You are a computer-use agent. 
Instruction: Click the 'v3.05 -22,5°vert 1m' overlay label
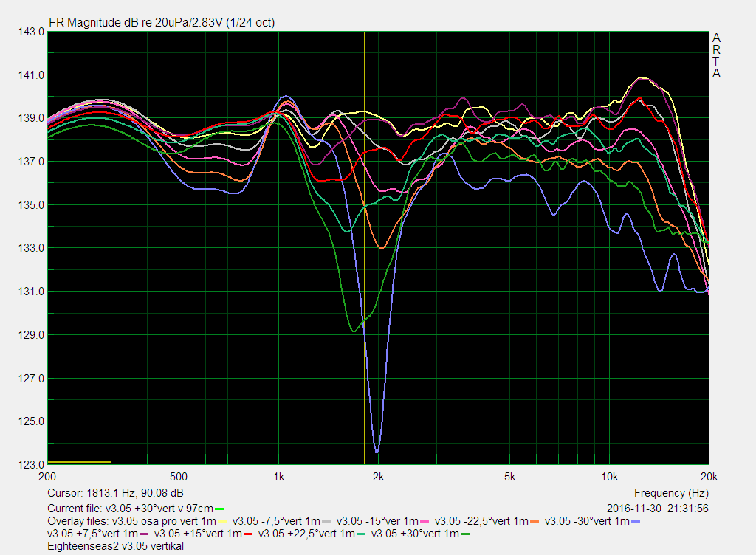click(481, 521)
